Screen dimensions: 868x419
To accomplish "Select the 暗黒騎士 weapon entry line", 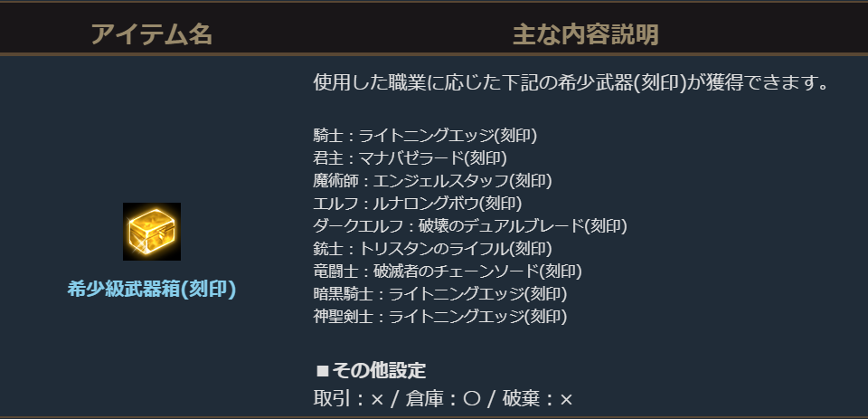I will coord(439,294).
